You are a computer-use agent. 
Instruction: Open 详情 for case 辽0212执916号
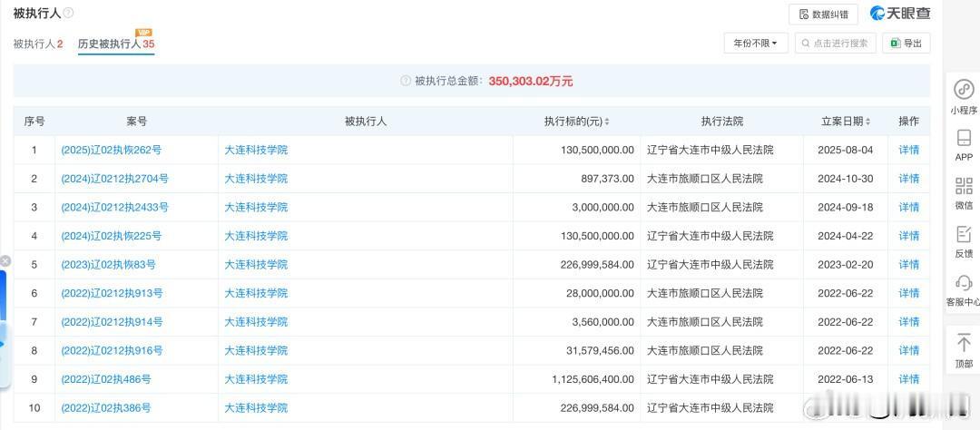[x=908, y=351]
